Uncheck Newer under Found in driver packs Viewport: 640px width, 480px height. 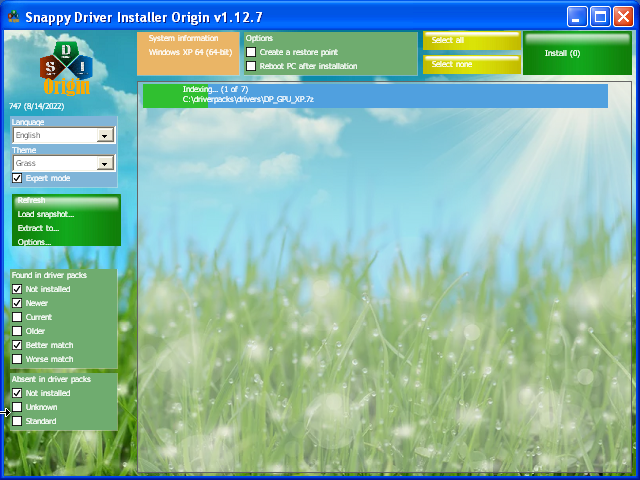(17, 303)
